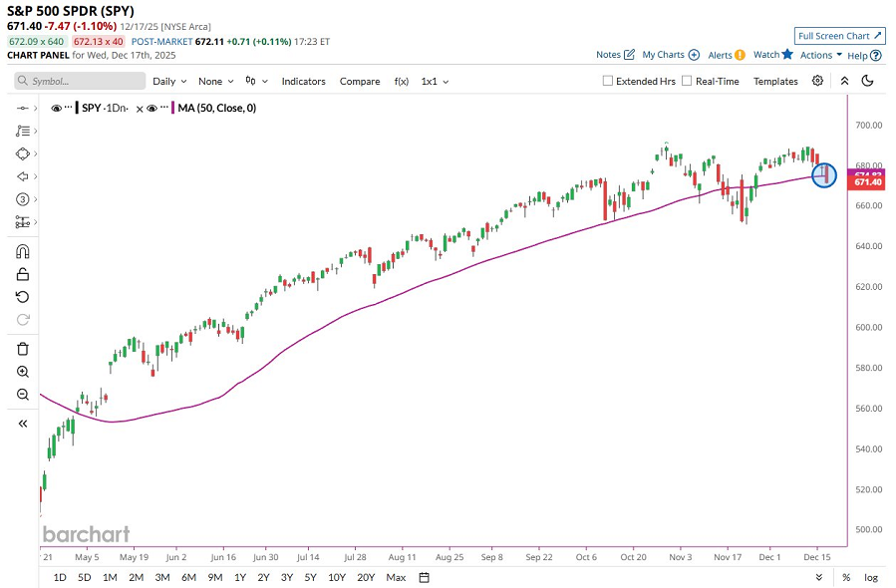Open the Daily period dropdown
The image size is (896, 588).
coord(168,81)
